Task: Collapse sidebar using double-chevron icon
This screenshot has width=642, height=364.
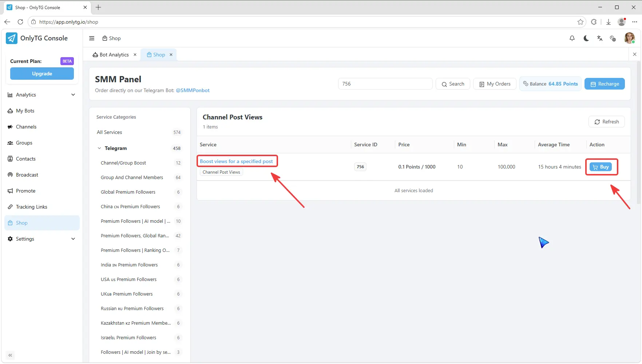Action: pos(10,355)
